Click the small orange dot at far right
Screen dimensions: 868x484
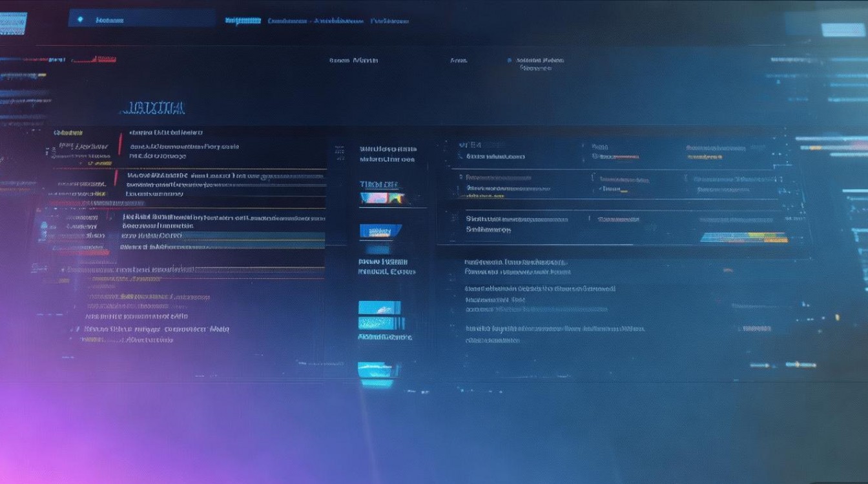[x=837, y=316]
